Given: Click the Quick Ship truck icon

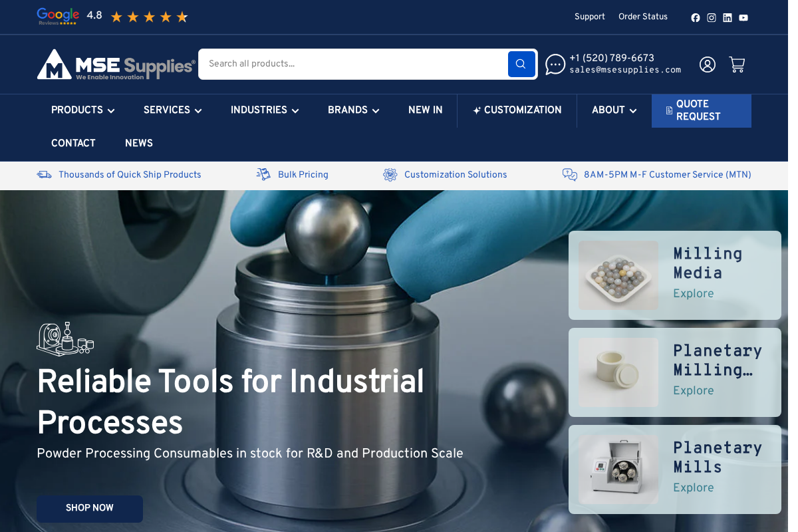Looking at the screenshot, I should point(44,174).
